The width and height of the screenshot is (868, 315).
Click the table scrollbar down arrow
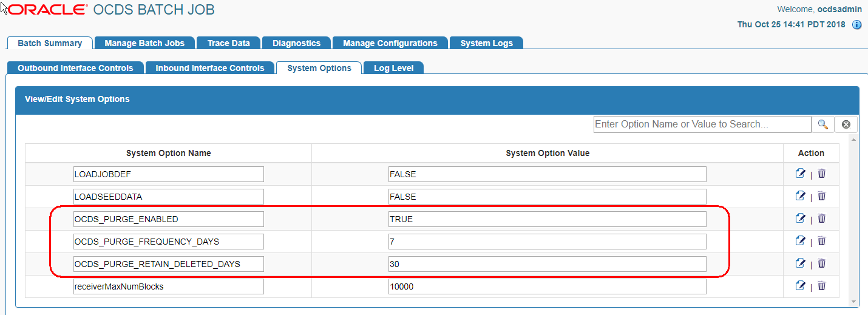click(x=855, y=302)
